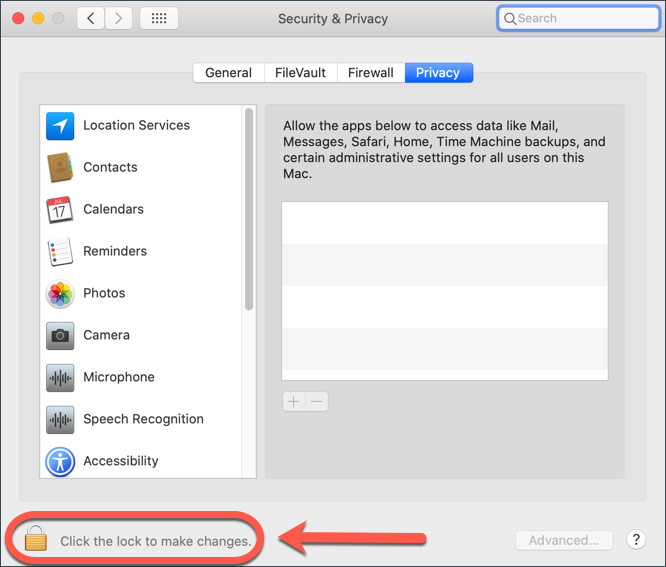
Task: Select "Photos" label in the list
Action: click(104, 293)
